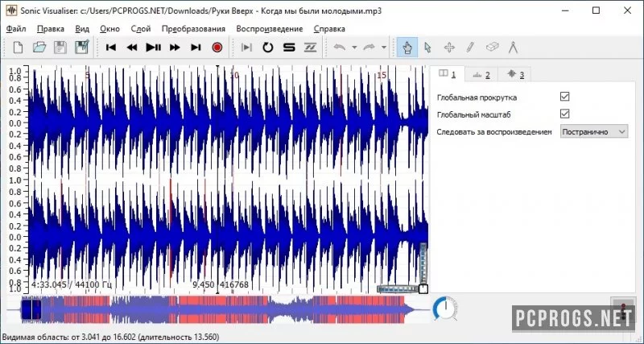Click the overview visible-region box

[x=31, y=310]
